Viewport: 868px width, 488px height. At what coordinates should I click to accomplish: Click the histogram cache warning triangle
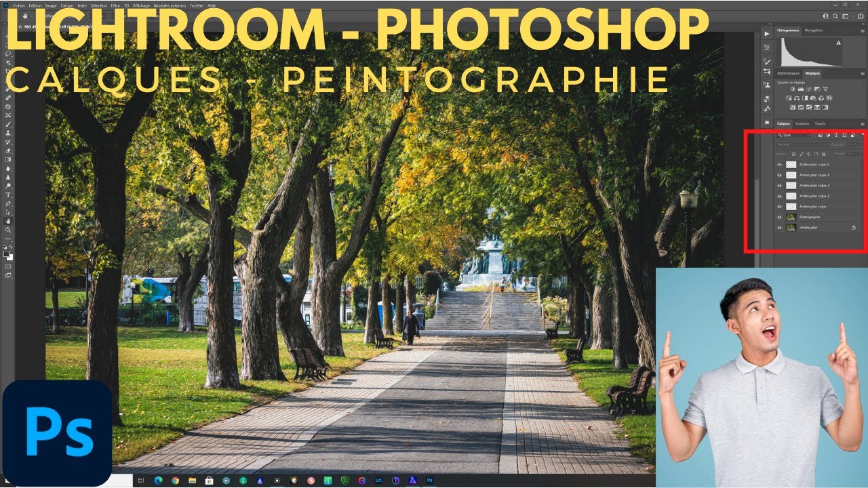point(839,43)
